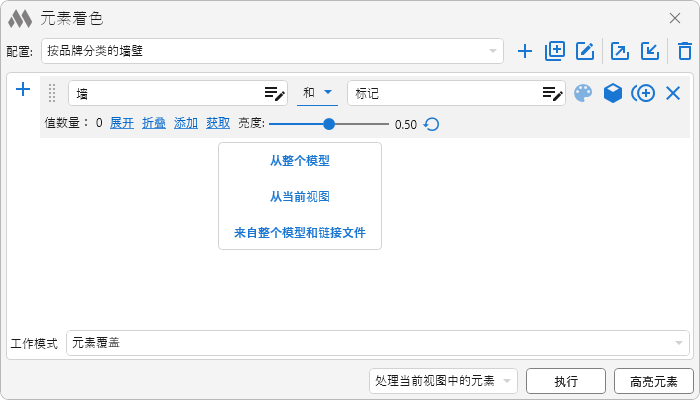Click the blue 3D cube icon

613,93
